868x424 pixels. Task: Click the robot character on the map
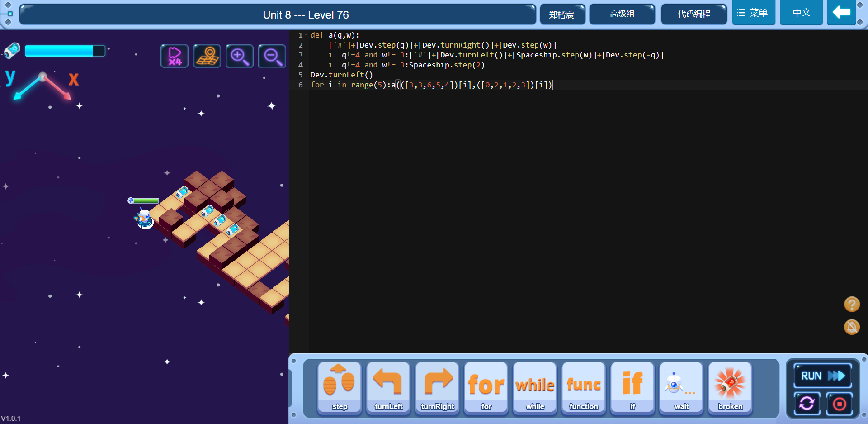(145, 219)
